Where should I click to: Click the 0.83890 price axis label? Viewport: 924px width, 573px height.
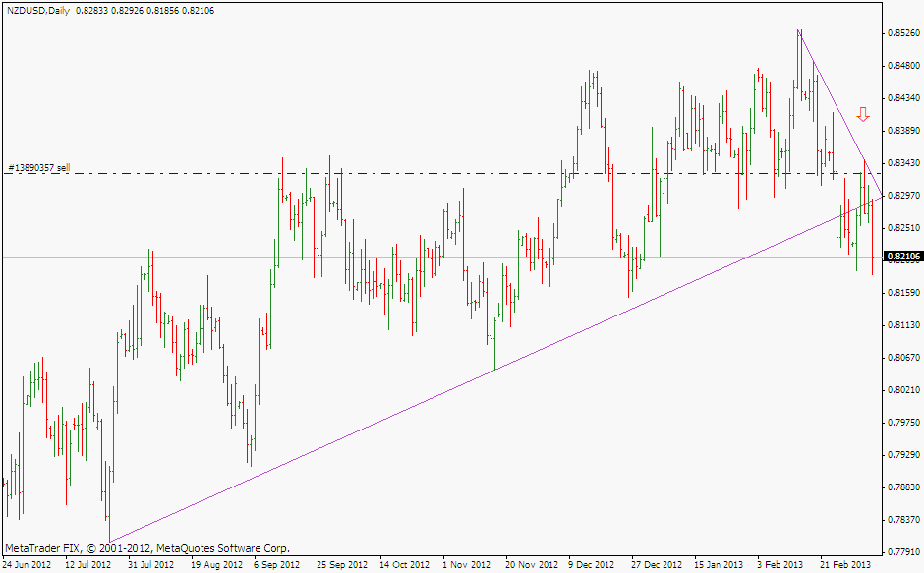(902, 131)
